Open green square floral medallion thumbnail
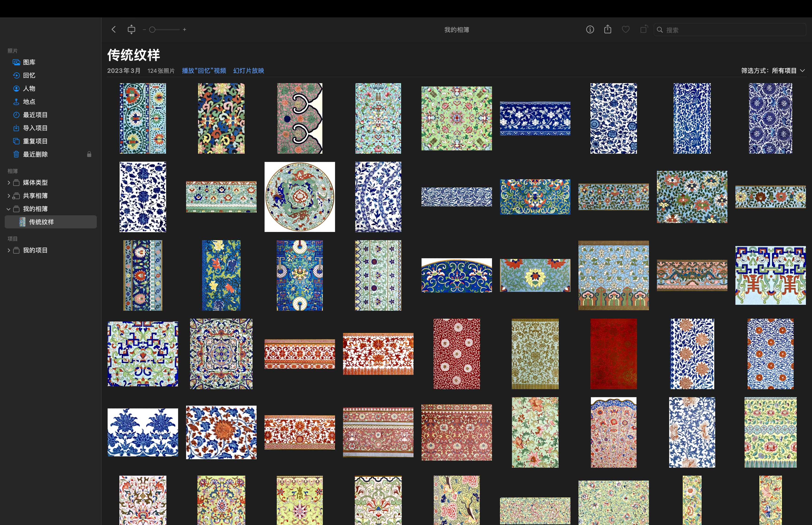The height and width of the screenshot is (525, 812). [457, 118]
